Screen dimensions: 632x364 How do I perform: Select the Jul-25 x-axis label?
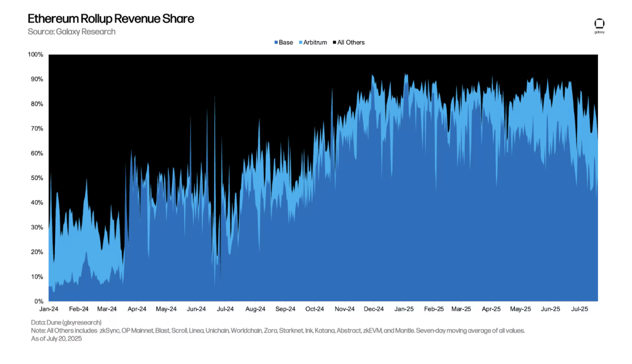click(x=580, y=309)
